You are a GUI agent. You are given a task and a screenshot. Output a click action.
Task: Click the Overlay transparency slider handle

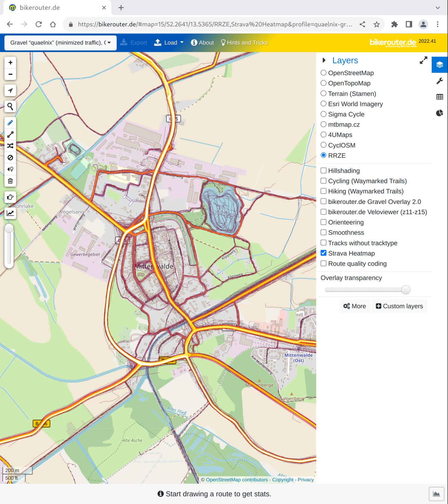406,290
